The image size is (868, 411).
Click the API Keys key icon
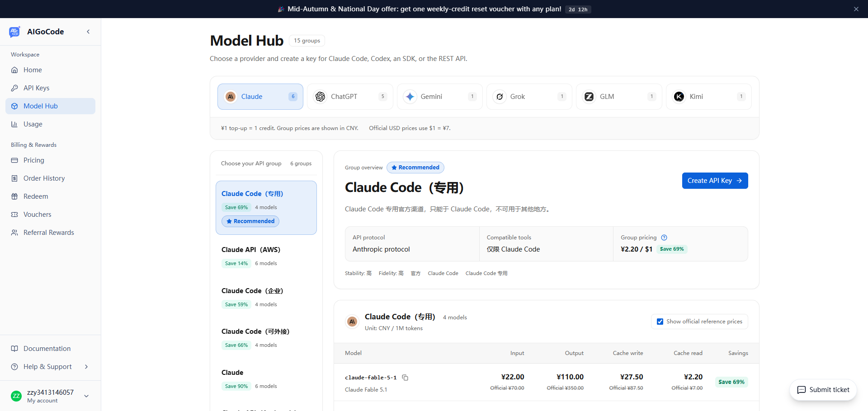coord(14,88)
